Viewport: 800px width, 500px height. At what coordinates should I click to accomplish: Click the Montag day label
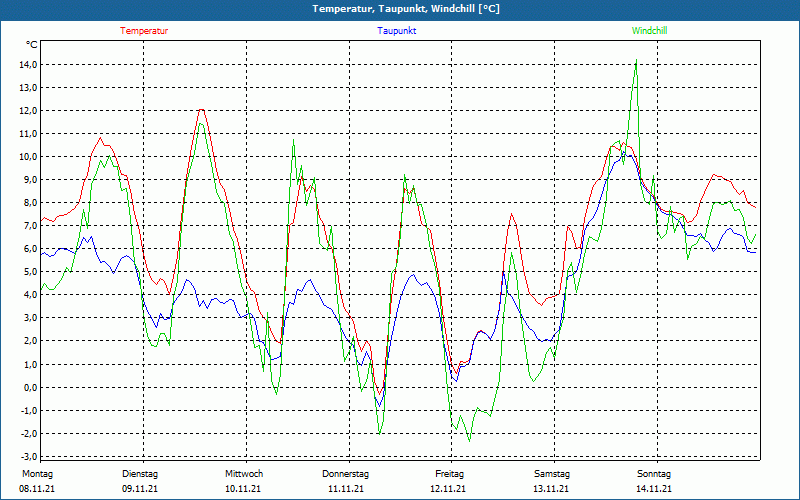(x=37, y=474)
